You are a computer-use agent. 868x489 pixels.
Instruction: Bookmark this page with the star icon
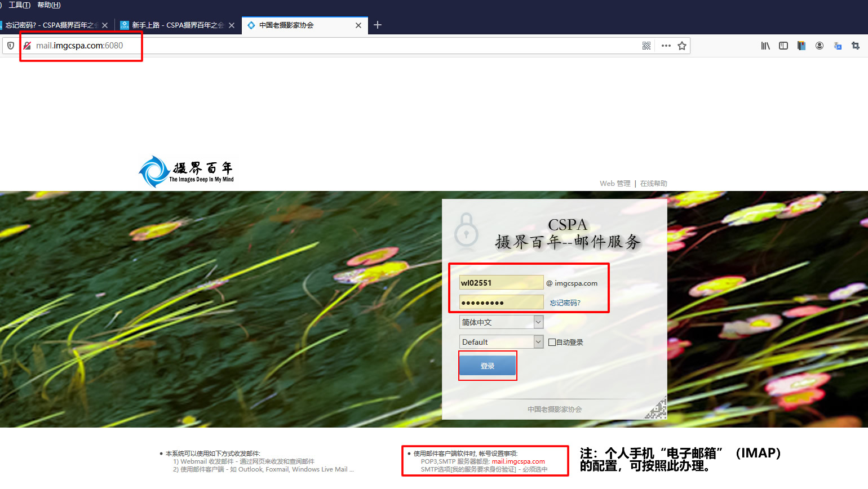[682, 46]
